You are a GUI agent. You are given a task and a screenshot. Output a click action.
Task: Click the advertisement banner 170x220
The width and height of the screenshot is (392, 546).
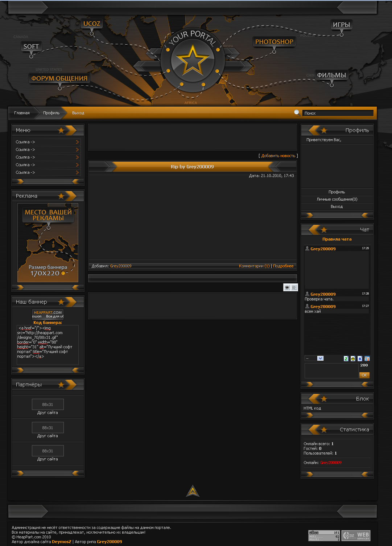(x=48, y=242)
